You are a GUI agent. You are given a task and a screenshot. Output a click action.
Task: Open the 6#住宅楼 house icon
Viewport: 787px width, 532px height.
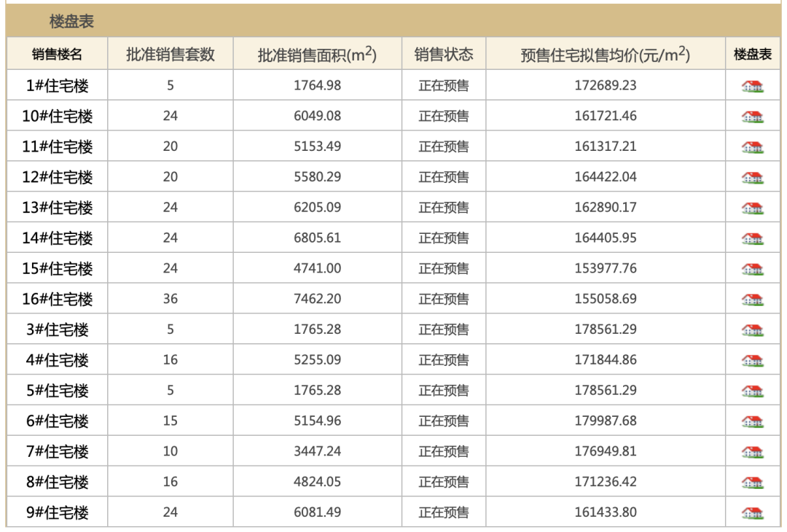click(x=752, y=422)
